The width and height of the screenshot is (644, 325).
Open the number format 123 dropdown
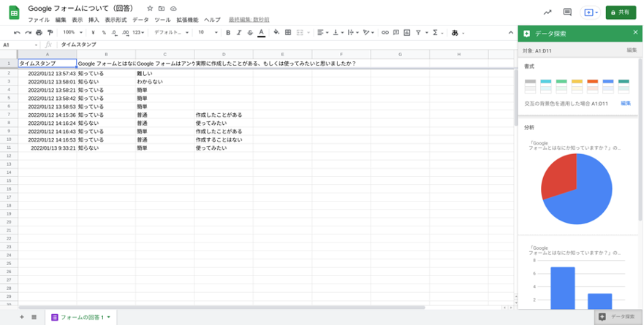pos(138,32)
